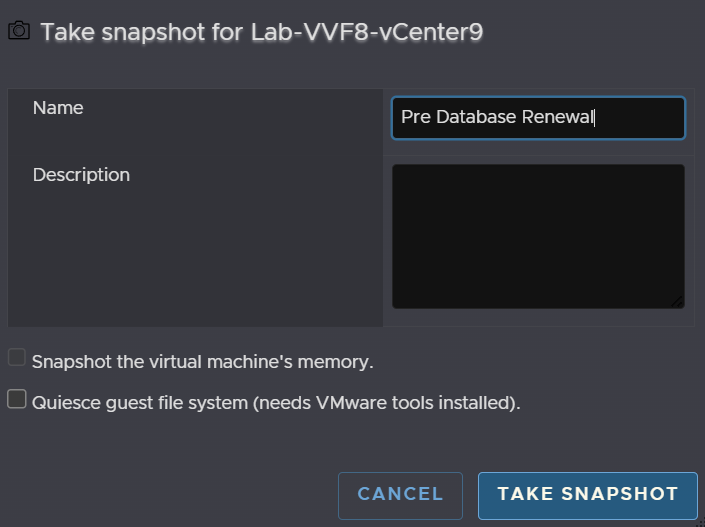Click "Lab-VVF8-vCenter9" in the dialog title
The image size is (705, 527).
click(x=367, y=32)
